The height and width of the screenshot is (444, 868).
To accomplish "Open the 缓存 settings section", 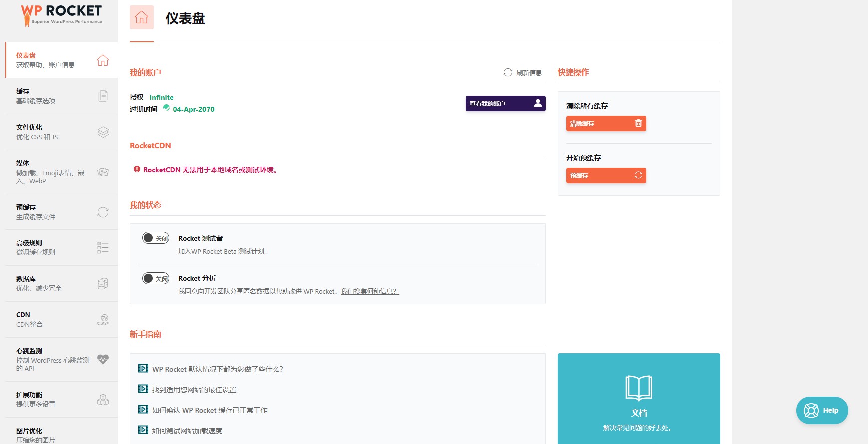I will click(62, 96).
